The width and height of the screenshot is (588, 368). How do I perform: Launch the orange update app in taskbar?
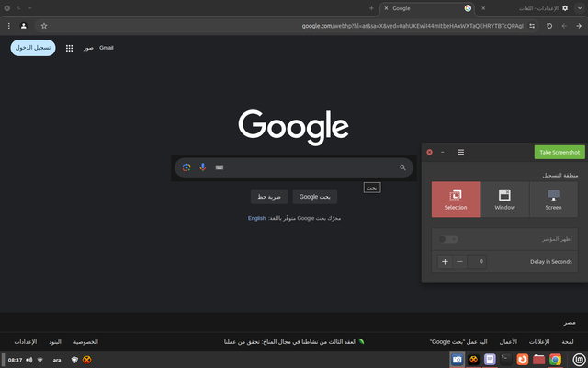pyautogui.click(x=523, y=360)
